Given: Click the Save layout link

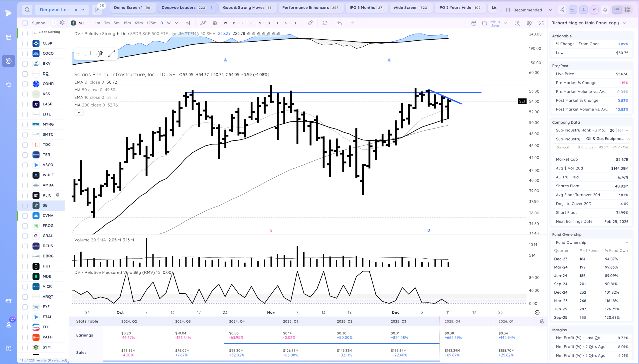Looking at the screenshot, I should (495, 26).
